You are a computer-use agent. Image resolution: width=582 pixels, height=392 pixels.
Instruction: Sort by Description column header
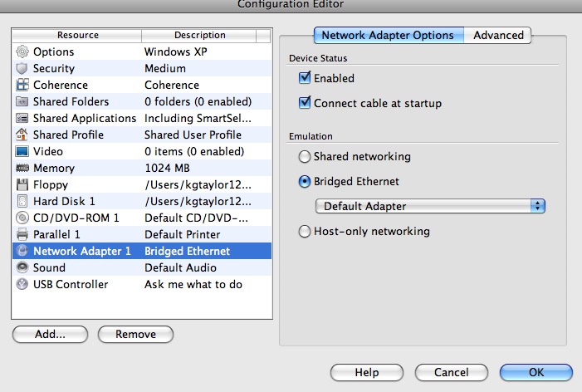(199, 35)
